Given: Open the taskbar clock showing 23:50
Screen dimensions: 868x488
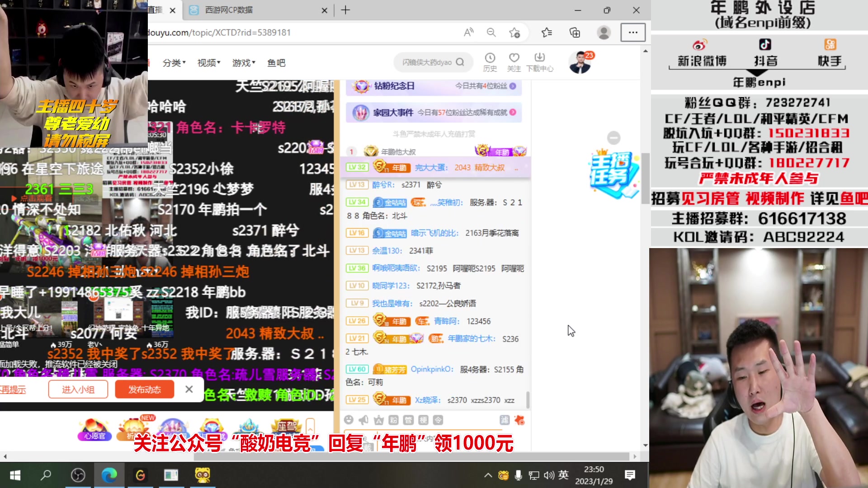Looking at the screenshot, I should click(x=594, y=475).
